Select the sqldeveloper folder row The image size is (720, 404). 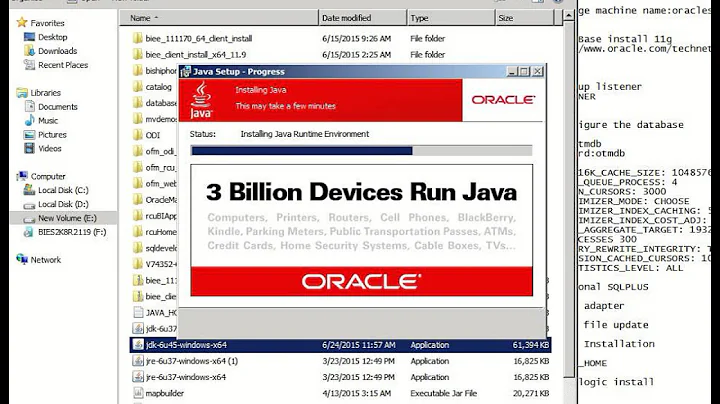coord(154,248)
